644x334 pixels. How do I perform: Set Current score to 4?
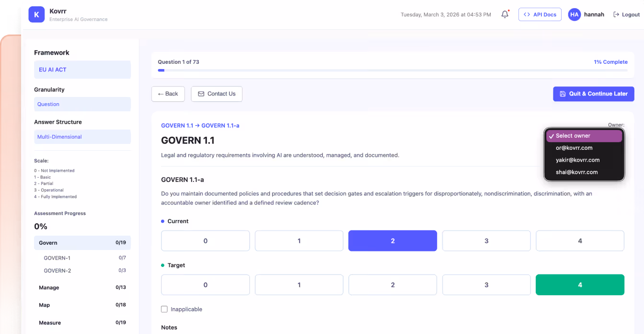tap(580, 241)
